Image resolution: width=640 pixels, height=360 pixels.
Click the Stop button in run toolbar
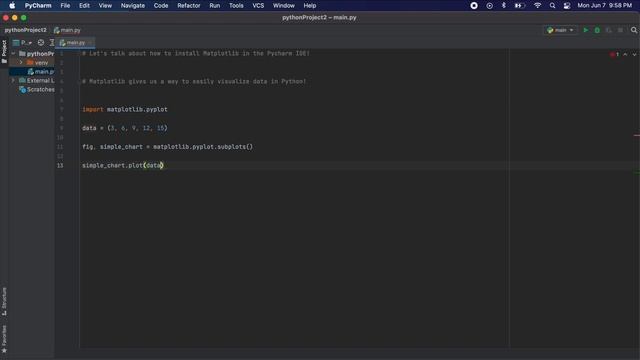pyautogui.click(x=620, y=30)
